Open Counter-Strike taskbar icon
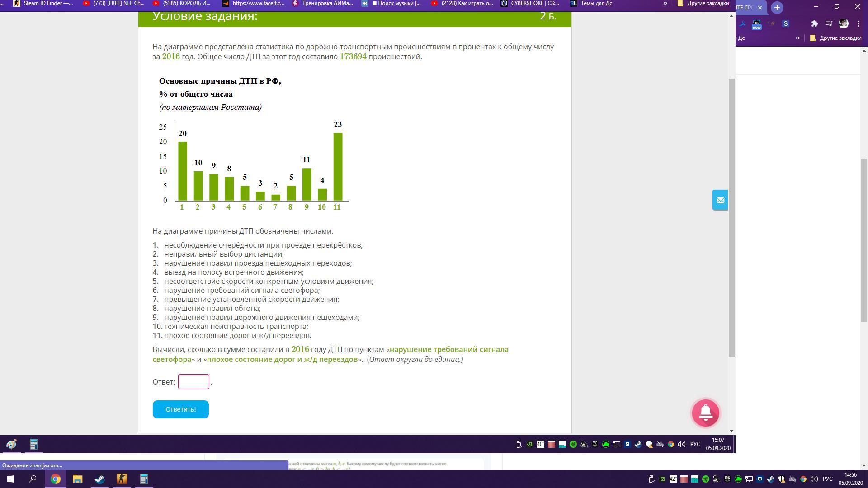 (122, 479)
